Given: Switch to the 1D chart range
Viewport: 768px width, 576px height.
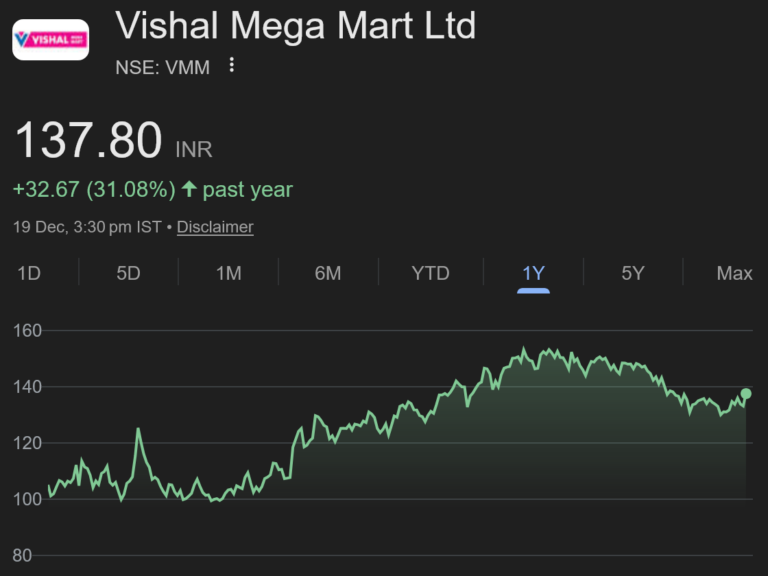Looking at the screenshot, I should coord(29,273).
